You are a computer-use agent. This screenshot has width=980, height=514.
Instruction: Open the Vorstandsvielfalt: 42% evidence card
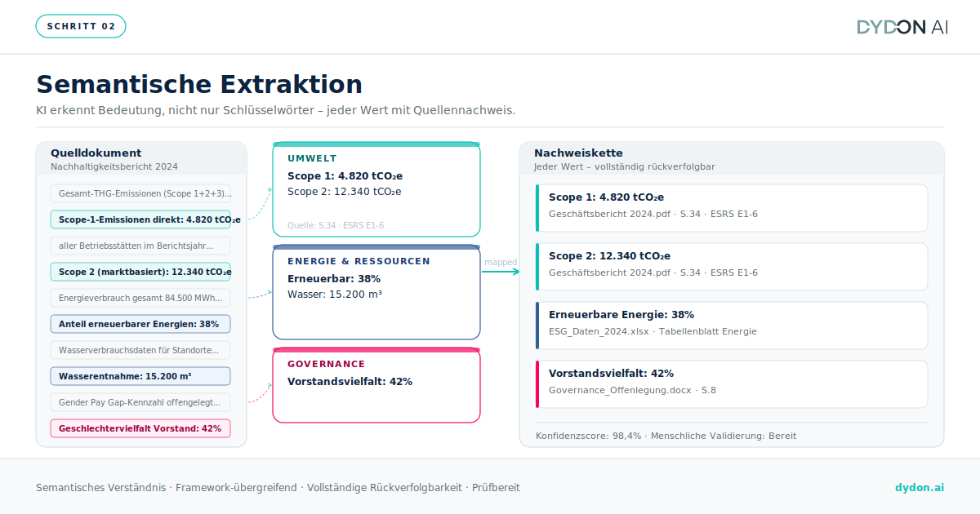[732, 384]
